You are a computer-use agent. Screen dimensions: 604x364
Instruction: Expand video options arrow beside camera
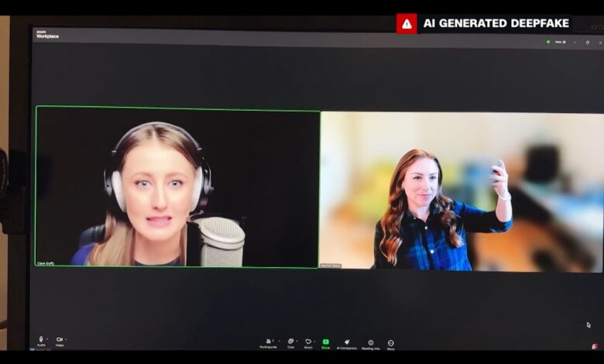click(x=66, y=339)
